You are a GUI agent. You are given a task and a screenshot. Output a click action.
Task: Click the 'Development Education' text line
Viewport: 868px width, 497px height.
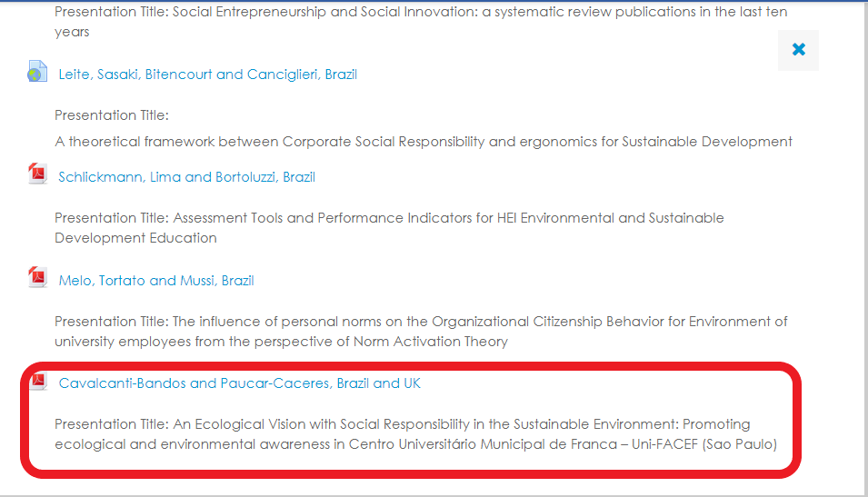135,238
